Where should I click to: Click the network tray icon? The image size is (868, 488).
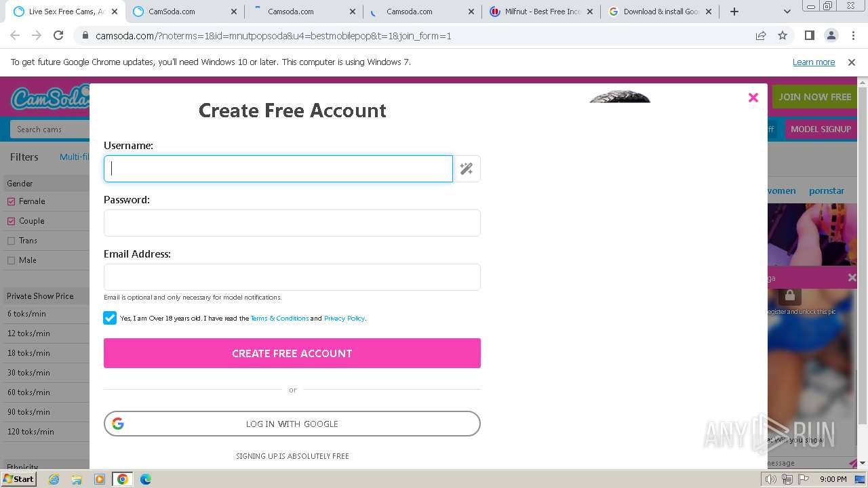(x=787, y=479)
